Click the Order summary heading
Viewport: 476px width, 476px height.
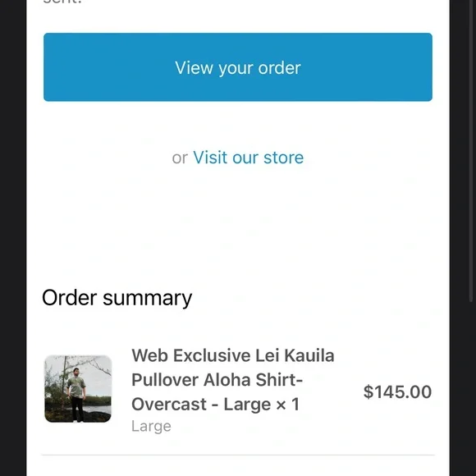click(117, 298)
